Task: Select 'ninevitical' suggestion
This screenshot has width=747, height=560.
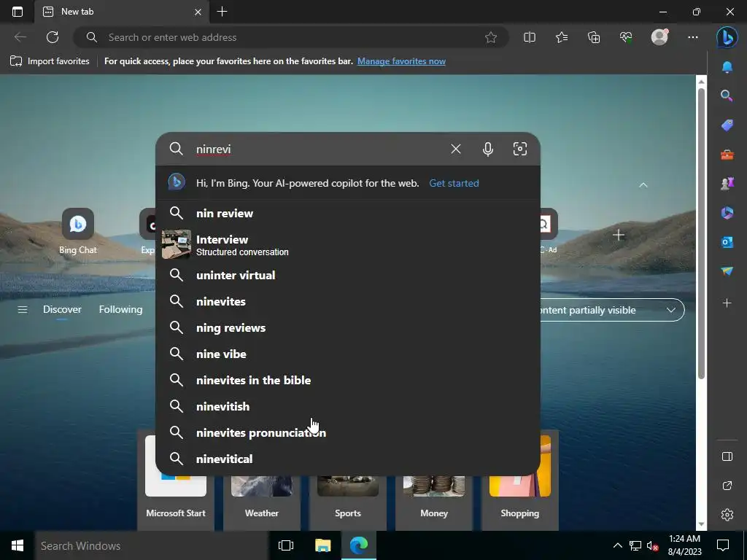Action: coord(348,459)
